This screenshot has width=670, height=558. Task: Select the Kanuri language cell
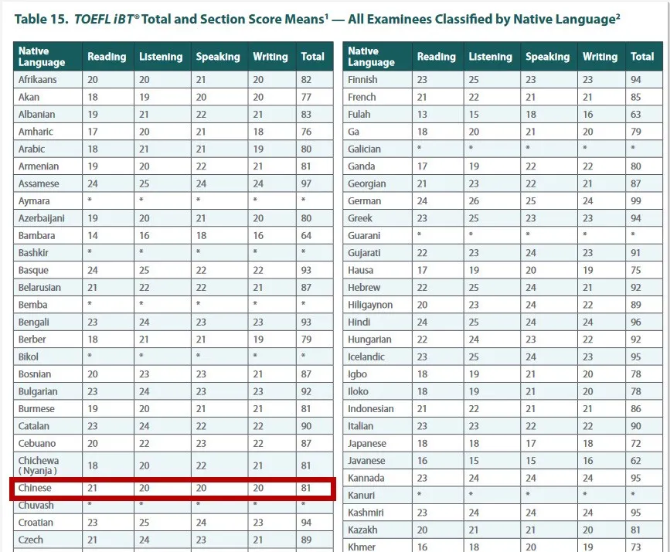pos(378,496)
